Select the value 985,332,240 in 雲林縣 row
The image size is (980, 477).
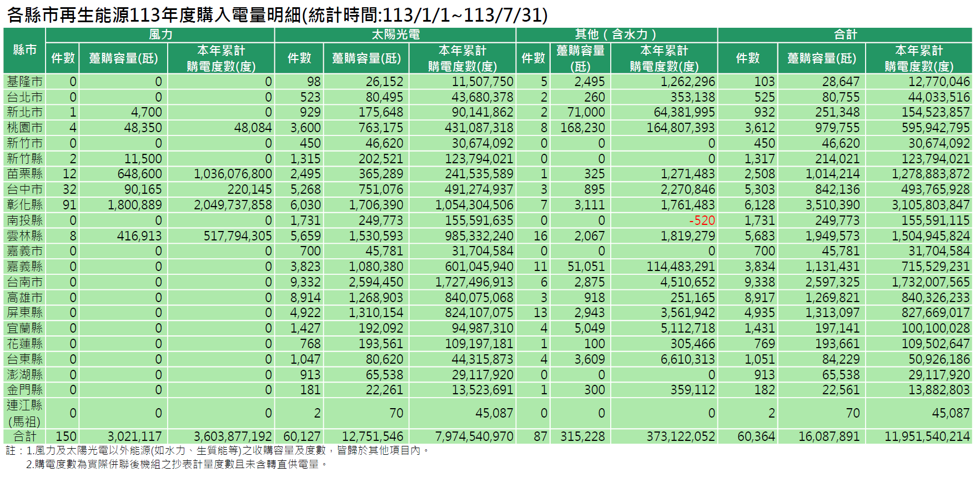coord(479,236)
